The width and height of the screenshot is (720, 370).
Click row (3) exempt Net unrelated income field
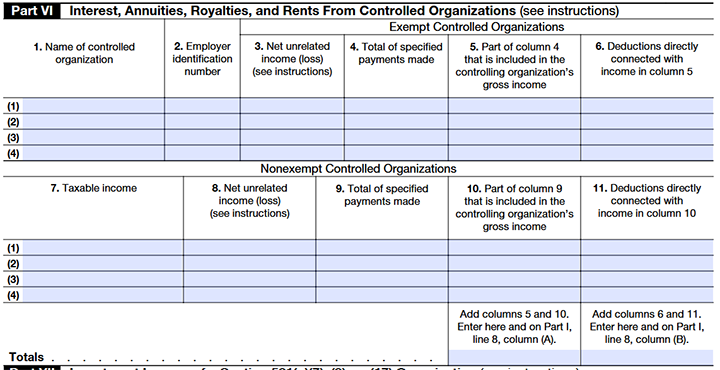click(292, 137)
